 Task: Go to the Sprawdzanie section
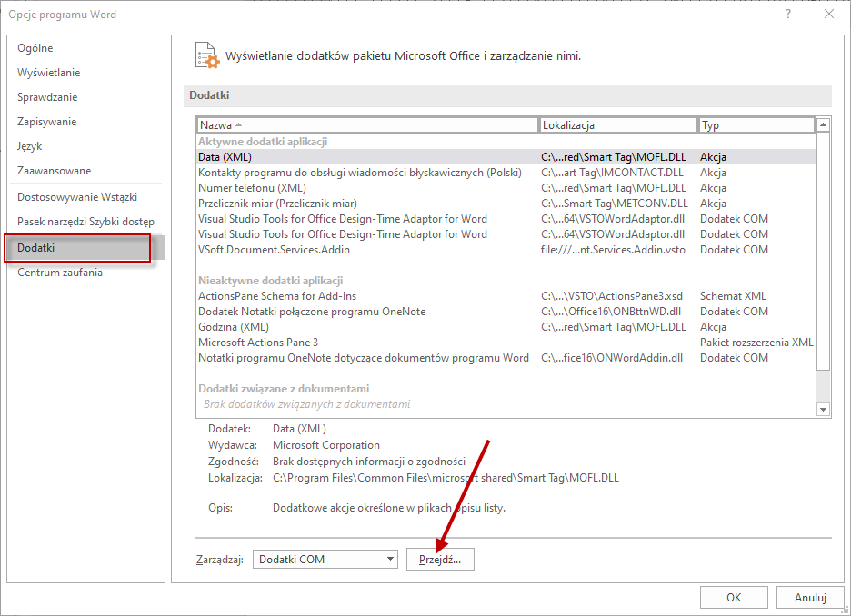(x=85, y=97)
